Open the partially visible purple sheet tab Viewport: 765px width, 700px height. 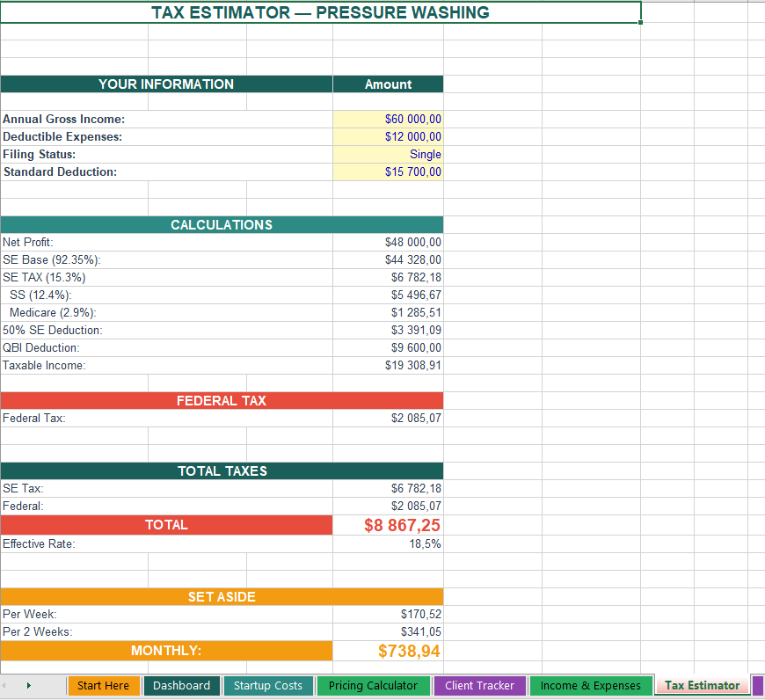758,685
